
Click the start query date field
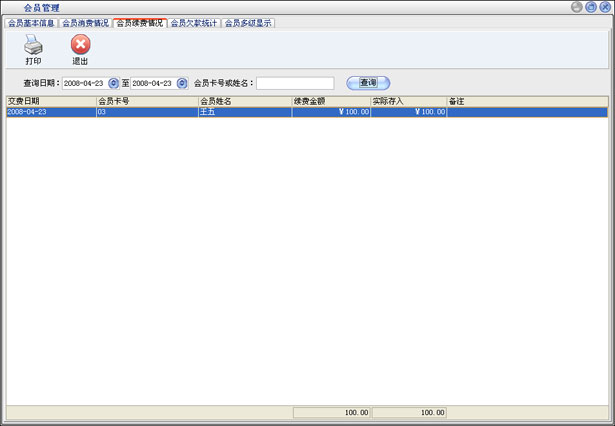click(84, 83)
